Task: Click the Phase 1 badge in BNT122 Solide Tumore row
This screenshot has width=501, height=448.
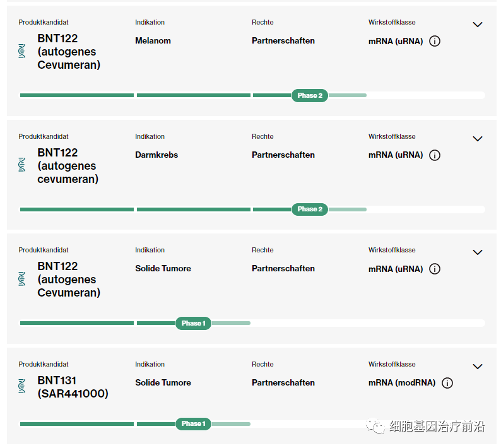Action: pyautogui.click(x=193, y=323)
